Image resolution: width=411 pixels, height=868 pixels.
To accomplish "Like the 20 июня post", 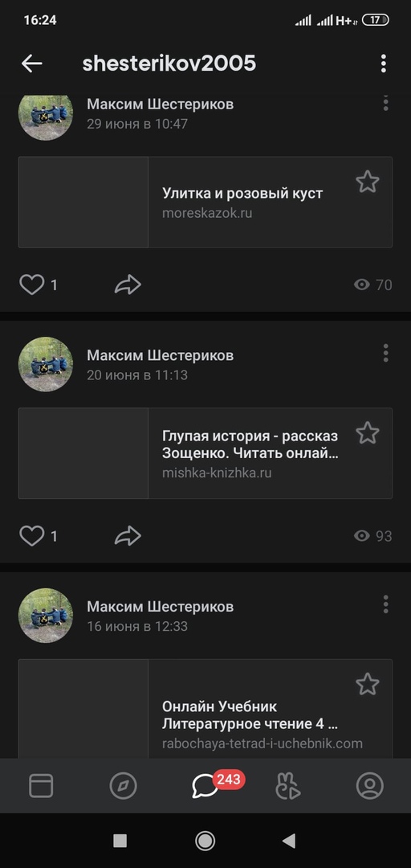I will pyautogui.click(x=31, y=536).
